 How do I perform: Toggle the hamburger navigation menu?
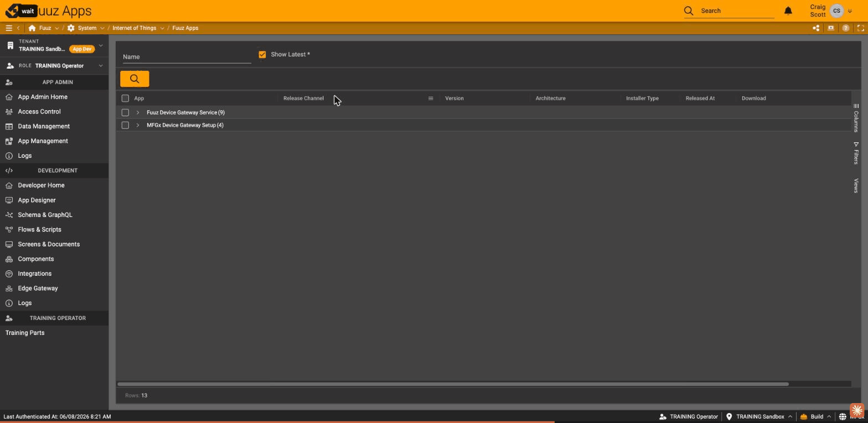[x=9, y=28]
